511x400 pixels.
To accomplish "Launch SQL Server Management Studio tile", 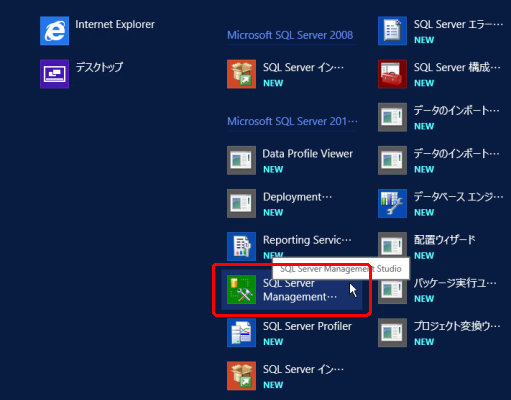I will [x=292, y=290].
